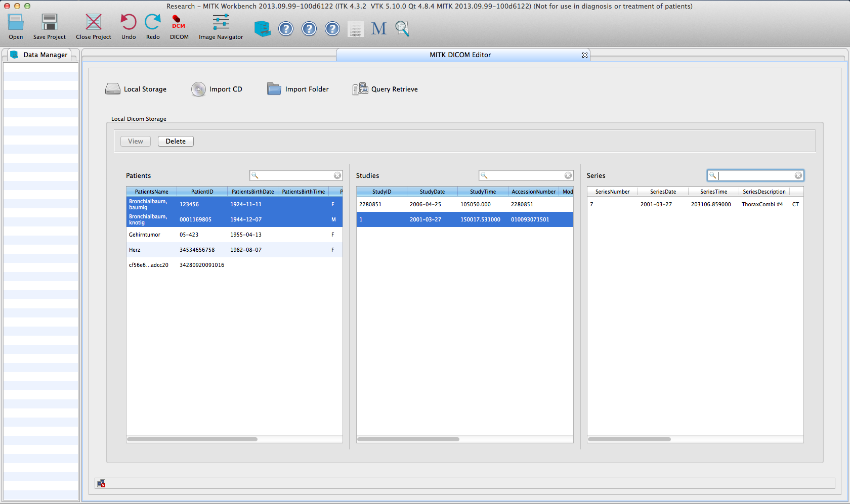The height and width of the screenshot is (504, 850).
Task: Select patient 'Bronchialbaum, baumig'
Action: point(234,204)
